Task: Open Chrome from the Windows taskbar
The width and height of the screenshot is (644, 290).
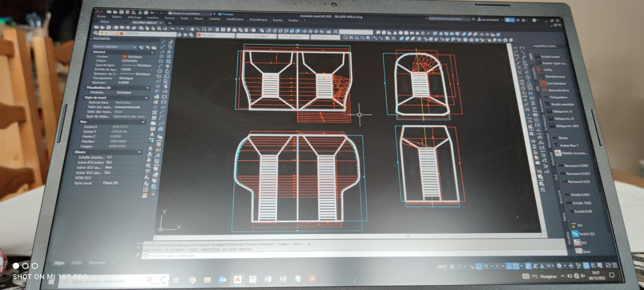Action: pos(192,279)
